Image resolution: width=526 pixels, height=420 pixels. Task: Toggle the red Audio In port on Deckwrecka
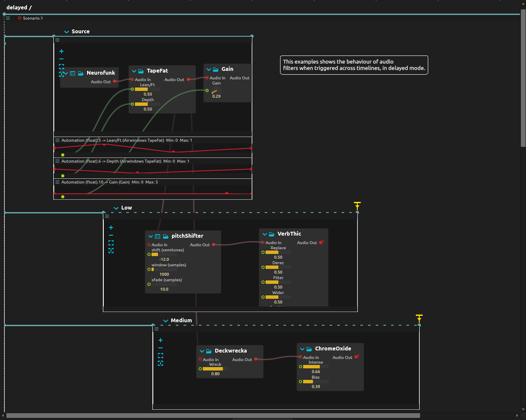tap(199, 359)
